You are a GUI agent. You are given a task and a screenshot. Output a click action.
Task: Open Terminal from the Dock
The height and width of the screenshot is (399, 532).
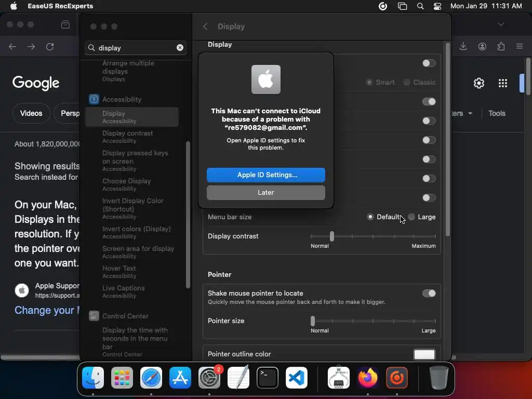268,378
